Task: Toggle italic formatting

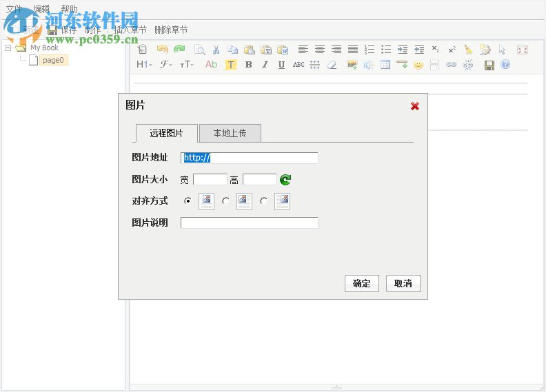Action: click(x=265, y=65)
